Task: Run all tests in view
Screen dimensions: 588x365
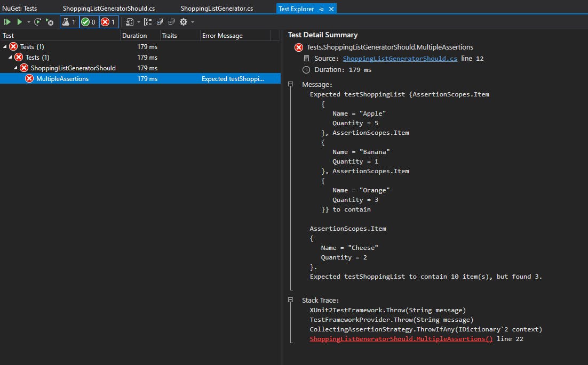Action: point(7,22)
